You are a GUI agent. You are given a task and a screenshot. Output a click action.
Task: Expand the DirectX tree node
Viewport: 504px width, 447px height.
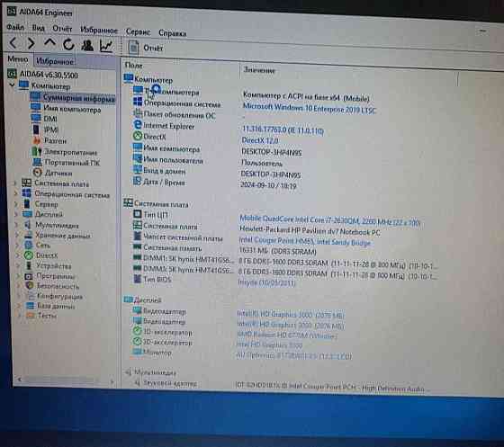pyautogui.click(x=18, y=255)
